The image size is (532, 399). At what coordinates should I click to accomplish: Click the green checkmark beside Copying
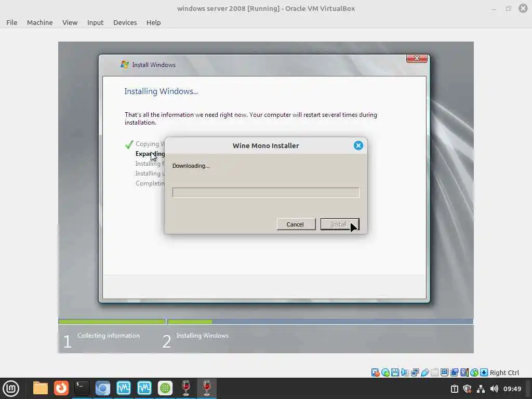(x=129, y=144)
